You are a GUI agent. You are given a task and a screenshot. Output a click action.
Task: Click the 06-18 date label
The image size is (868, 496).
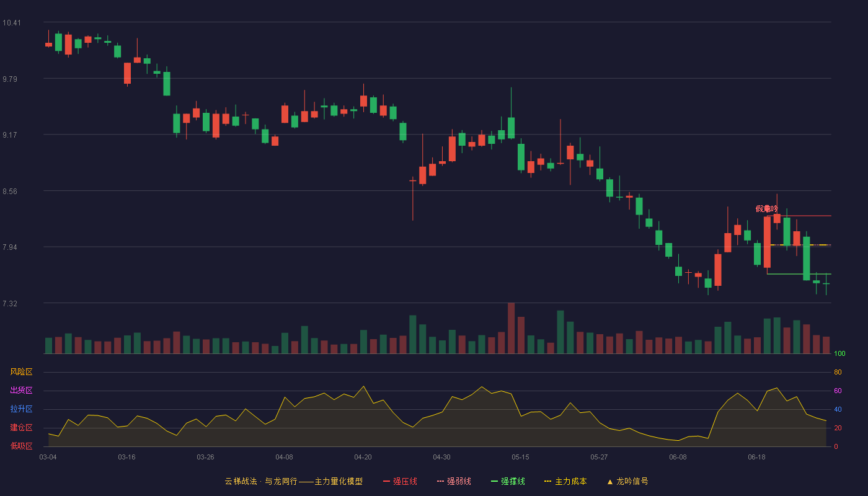756,457
